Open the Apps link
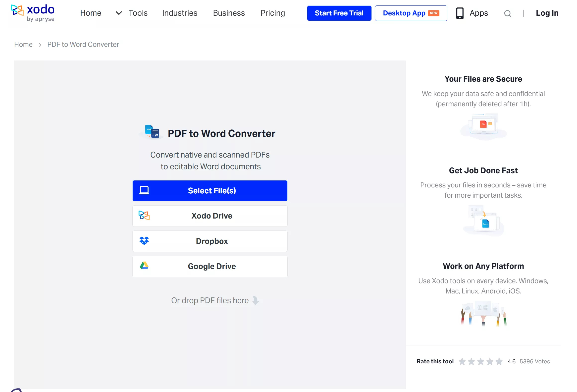 click(479, 13)
